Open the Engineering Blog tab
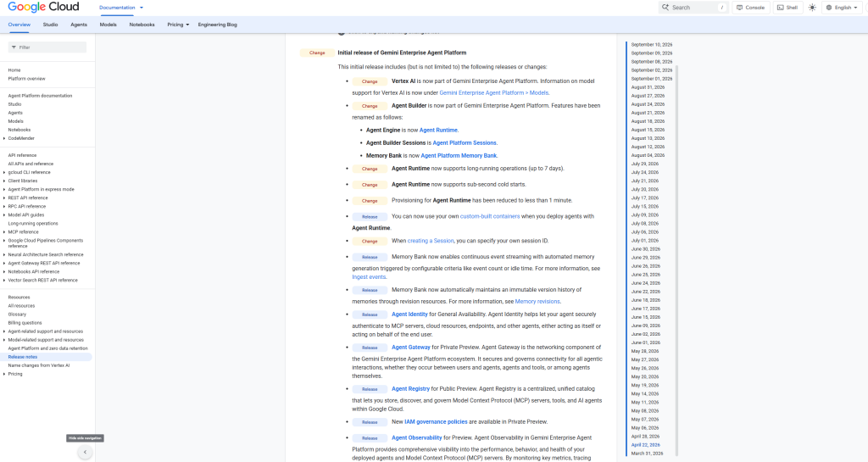The image size is (868, 462). coord(218,25)
